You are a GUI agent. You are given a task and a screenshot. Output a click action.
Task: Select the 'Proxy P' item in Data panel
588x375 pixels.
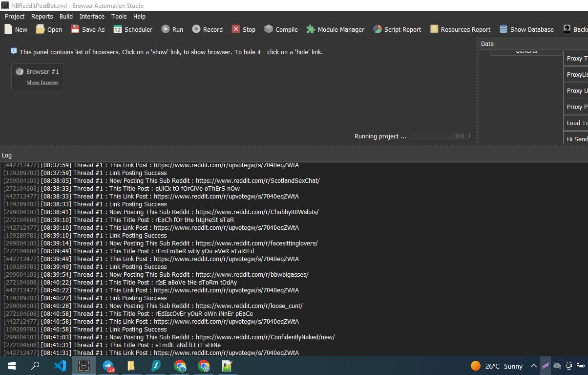(x=576, y=107)
